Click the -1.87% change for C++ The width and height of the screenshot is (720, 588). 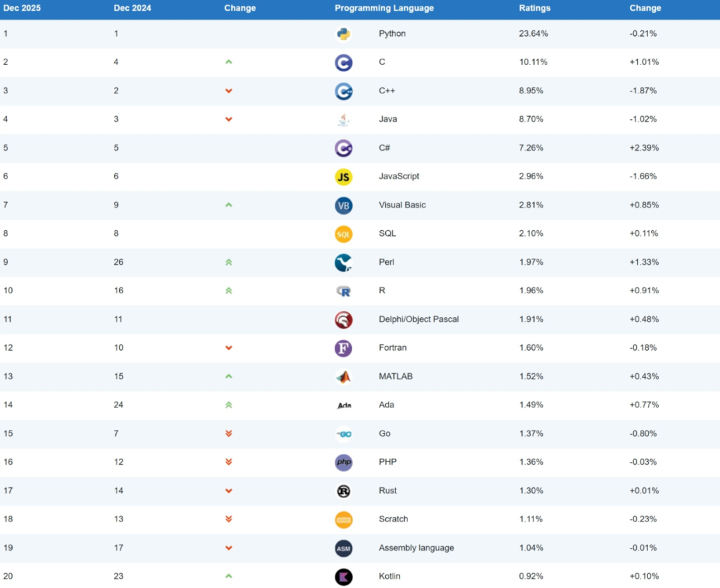coord(643,91)
